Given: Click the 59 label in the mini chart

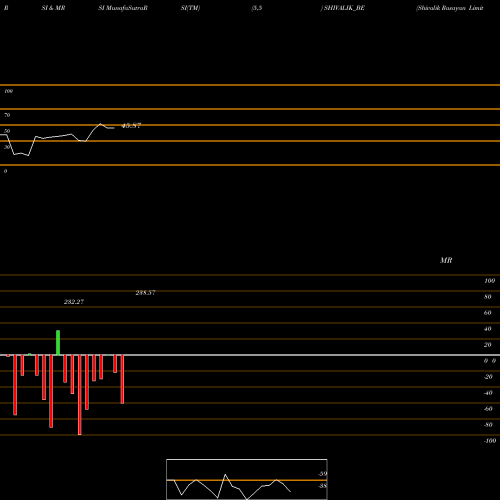Looking at the screenshot, I should click(x=323, y=474).
